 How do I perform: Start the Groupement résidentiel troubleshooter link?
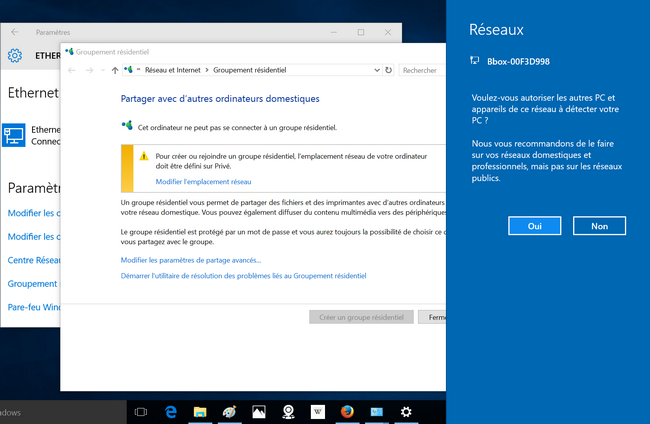[x=243, y=276]
